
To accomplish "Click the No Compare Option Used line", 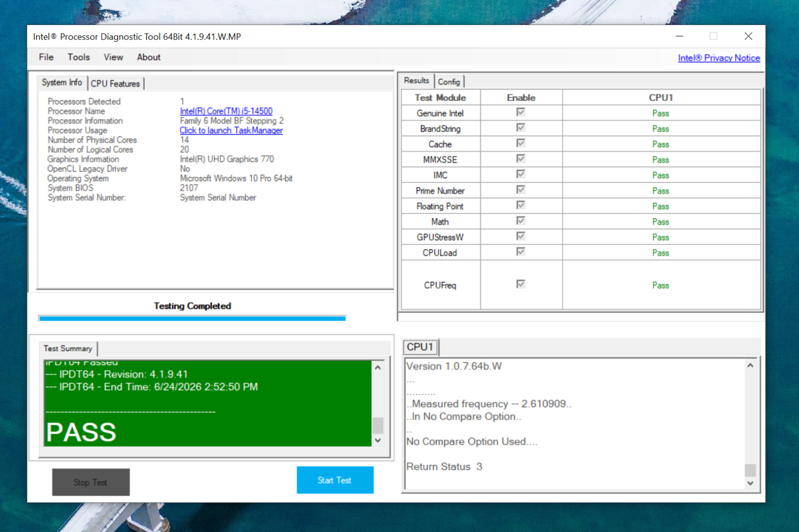I will [472, 442].
